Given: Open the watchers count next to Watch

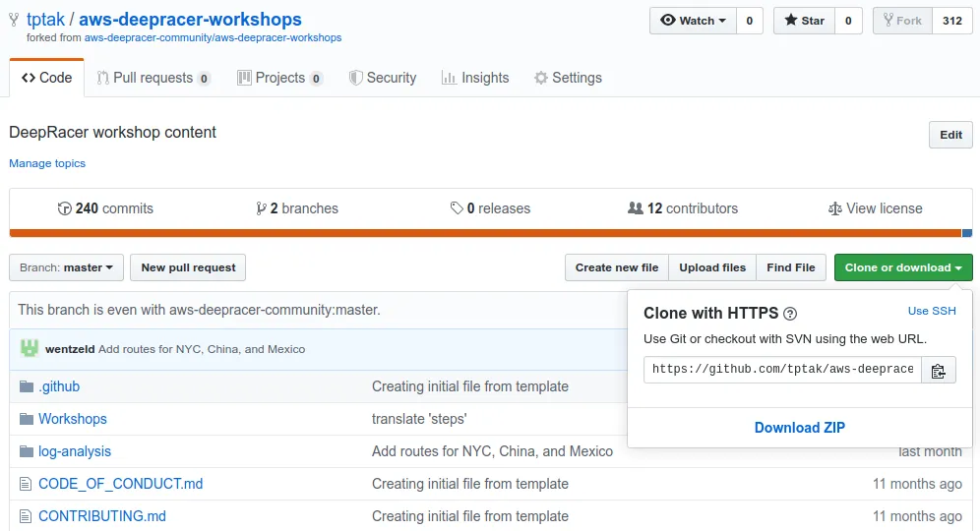Looking at the screenshot, I should (750, 21).
